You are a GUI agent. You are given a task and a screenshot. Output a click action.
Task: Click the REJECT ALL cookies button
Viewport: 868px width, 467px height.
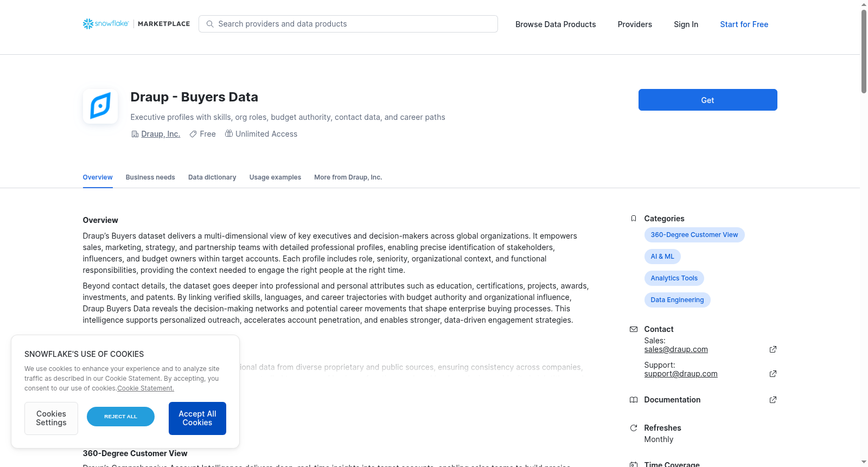pyautogui.click(x=120, y=417)
